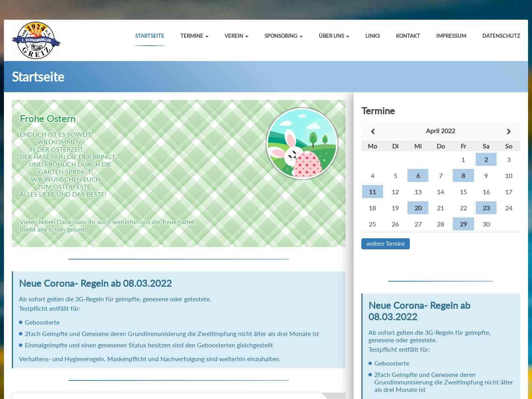
Task: Select highlighted date 6 in calendar
Action: (418, 176)
